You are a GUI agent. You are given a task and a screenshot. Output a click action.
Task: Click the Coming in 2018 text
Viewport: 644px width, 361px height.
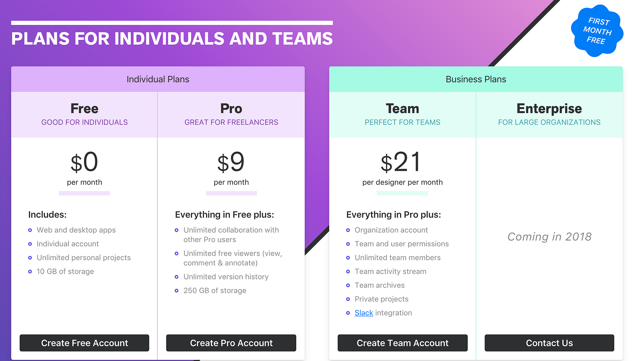tap(549, 237)
